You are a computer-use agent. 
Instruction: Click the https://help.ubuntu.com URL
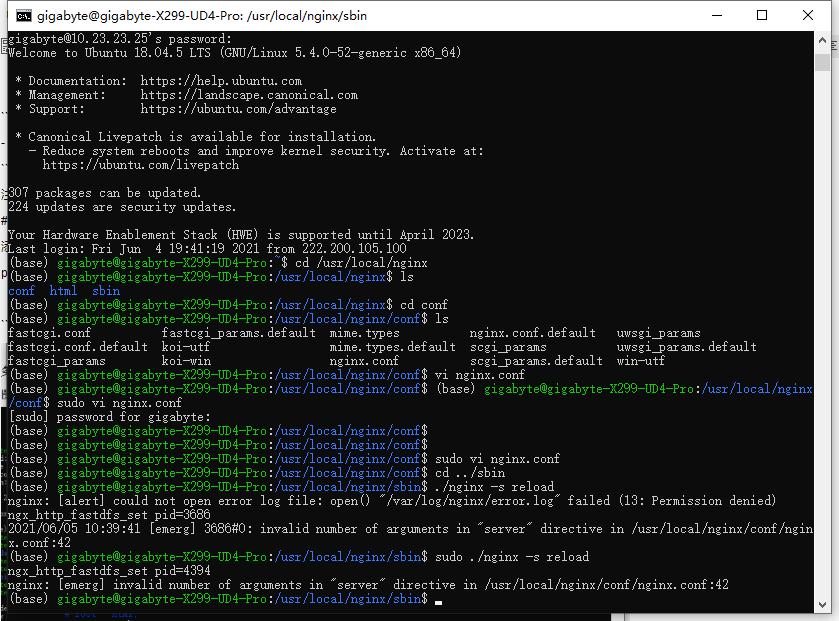(221, 81)
